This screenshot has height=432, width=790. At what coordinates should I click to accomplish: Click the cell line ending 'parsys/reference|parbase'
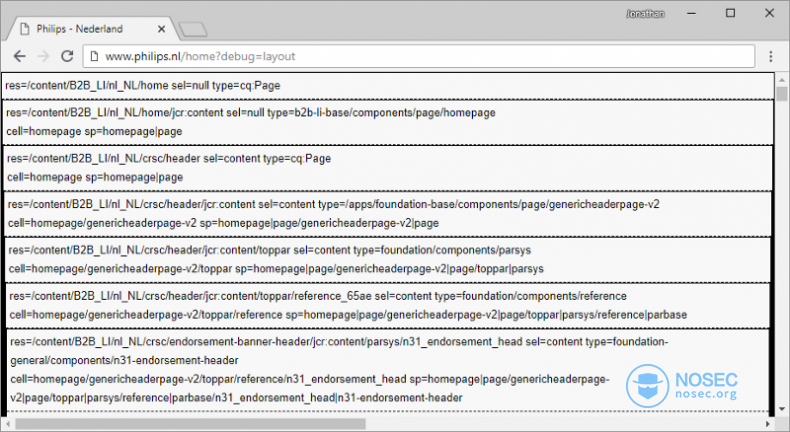[x=348, y=315]
